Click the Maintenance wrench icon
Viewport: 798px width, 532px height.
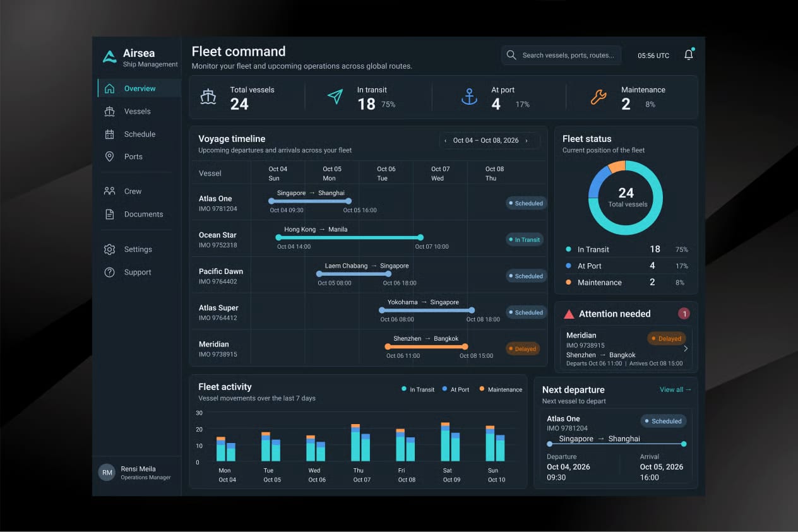(x=598, y=97)
